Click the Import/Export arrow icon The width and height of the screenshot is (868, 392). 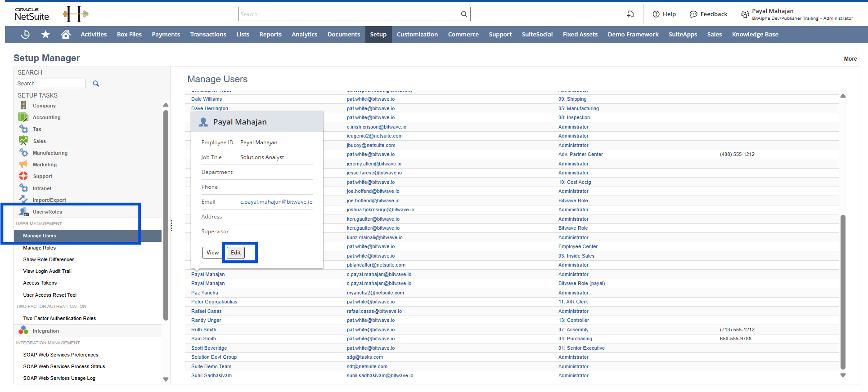coord(23,199)
